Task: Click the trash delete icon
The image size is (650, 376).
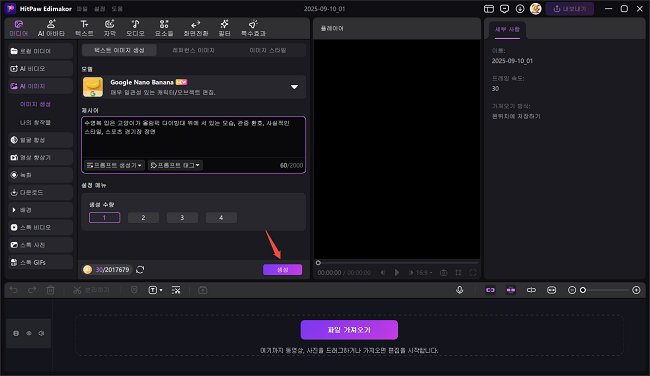Action: click(50, 290)
